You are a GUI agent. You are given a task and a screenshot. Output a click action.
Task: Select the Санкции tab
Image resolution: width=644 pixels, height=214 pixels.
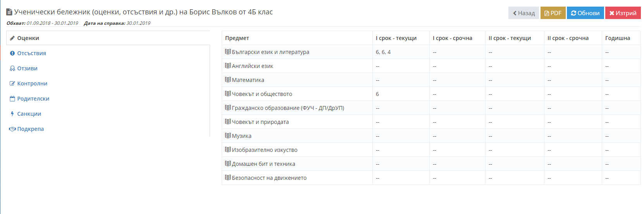29,114
